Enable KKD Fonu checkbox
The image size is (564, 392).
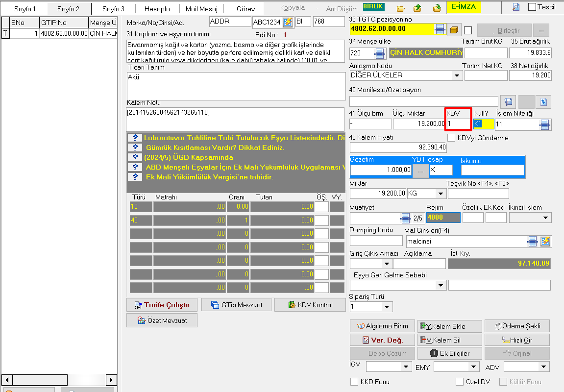pos(354,382)
